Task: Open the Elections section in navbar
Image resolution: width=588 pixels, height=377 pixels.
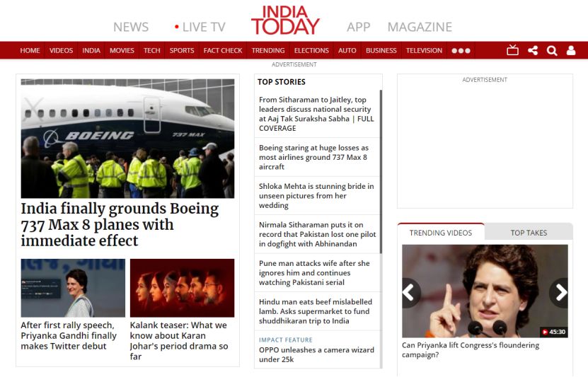Action: point(311,50)
